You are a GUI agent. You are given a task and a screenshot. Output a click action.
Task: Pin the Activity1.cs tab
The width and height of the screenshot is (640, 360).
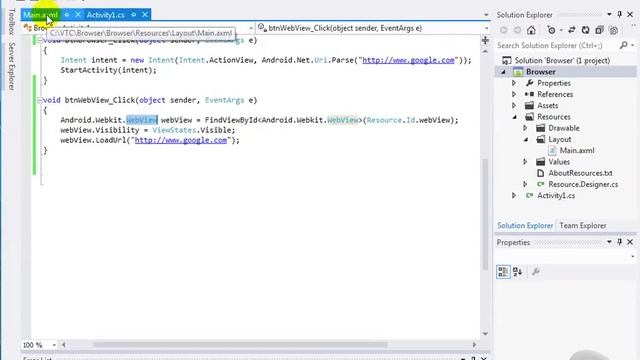point(133,15)
